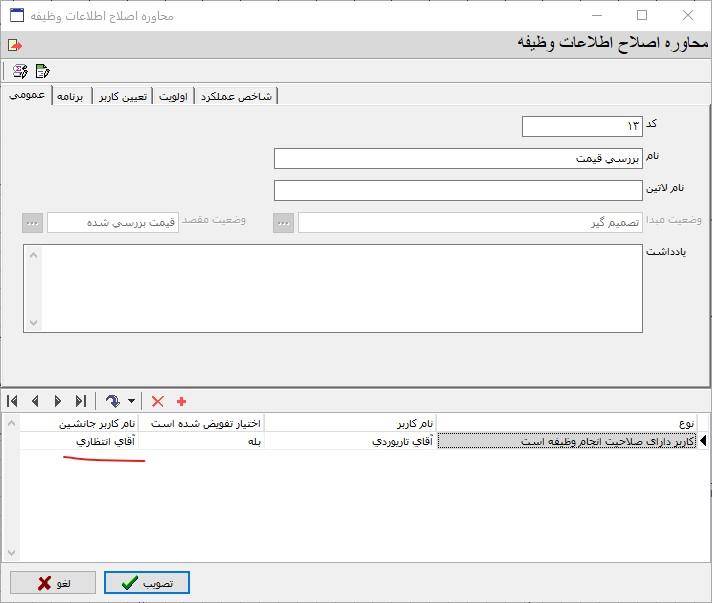
Task: Click the exit icon below the title bar
Action: coord(14,45)
